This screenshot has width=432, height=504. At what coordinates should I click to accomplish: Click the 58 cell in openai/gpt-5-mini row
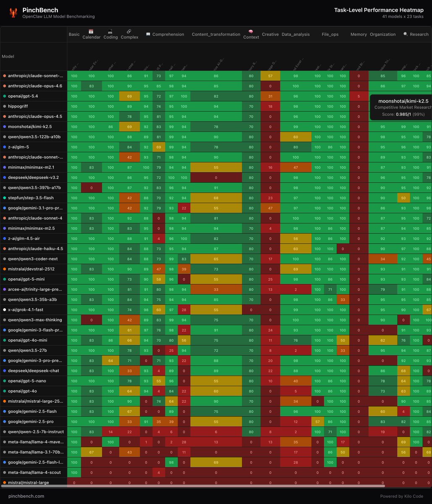point(159,279)
